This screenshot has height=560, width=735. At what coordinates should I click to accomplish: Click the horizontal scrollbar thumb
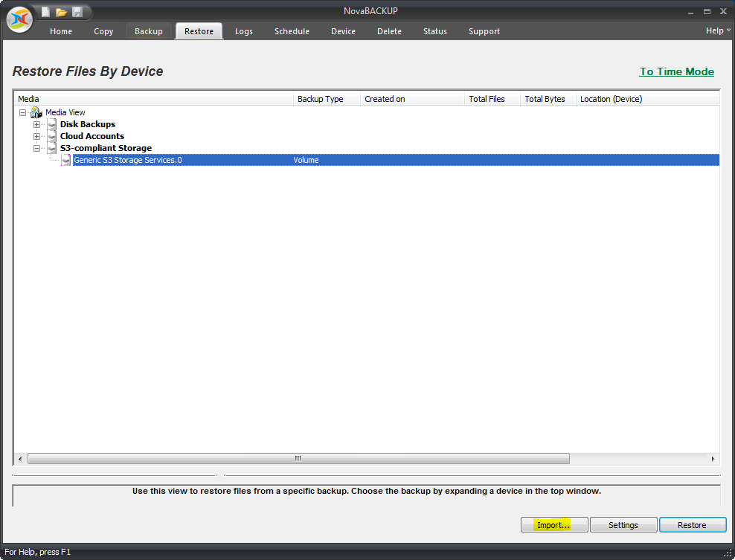click(x=298, y=459)
